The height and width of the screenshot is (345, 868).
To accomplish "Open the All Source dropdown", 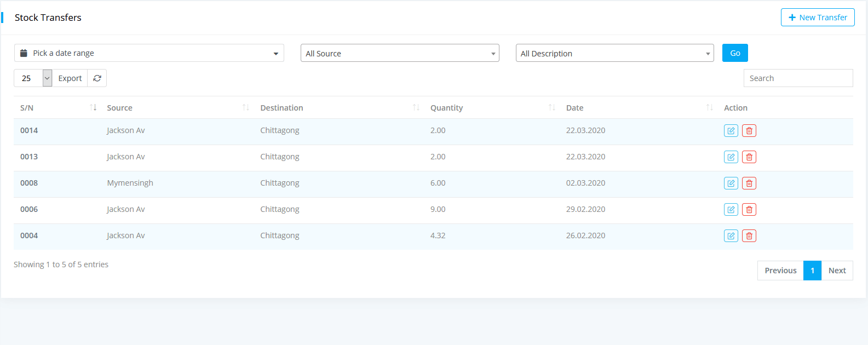I will (x=400, y=53).
